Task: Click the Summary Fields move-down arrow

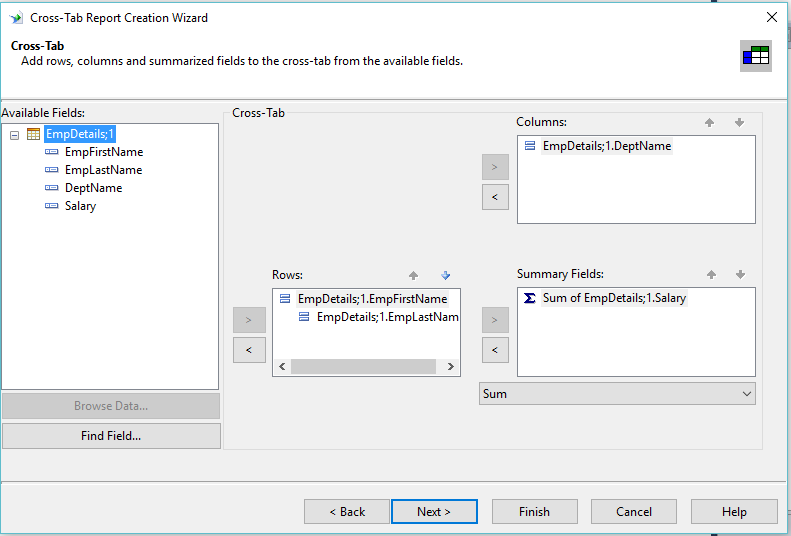Action: 740,274
